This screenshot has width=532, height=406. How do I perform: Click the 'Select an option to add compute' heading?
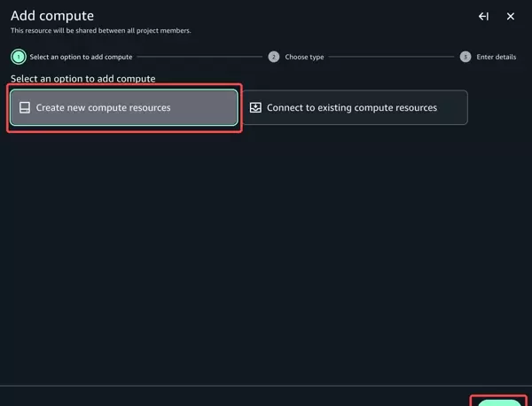click(x=83, y=79)
